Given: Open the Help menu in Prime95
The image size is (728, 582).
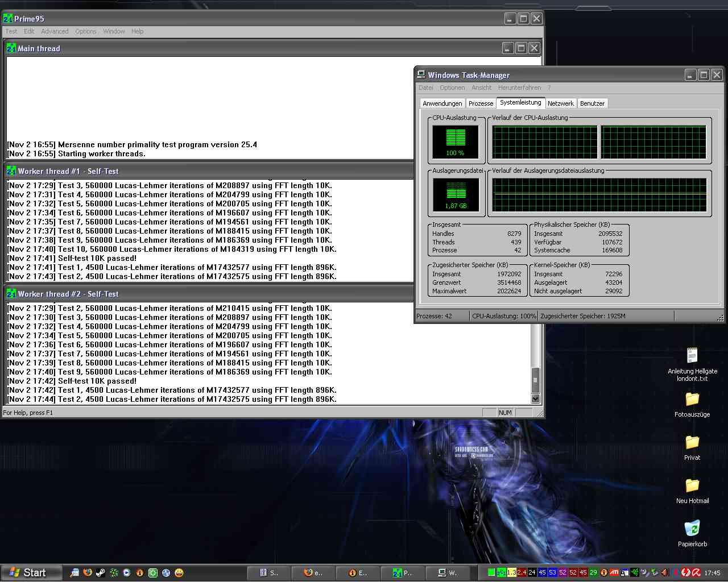Looking at the screenshot, I should (x=138, y=31).
